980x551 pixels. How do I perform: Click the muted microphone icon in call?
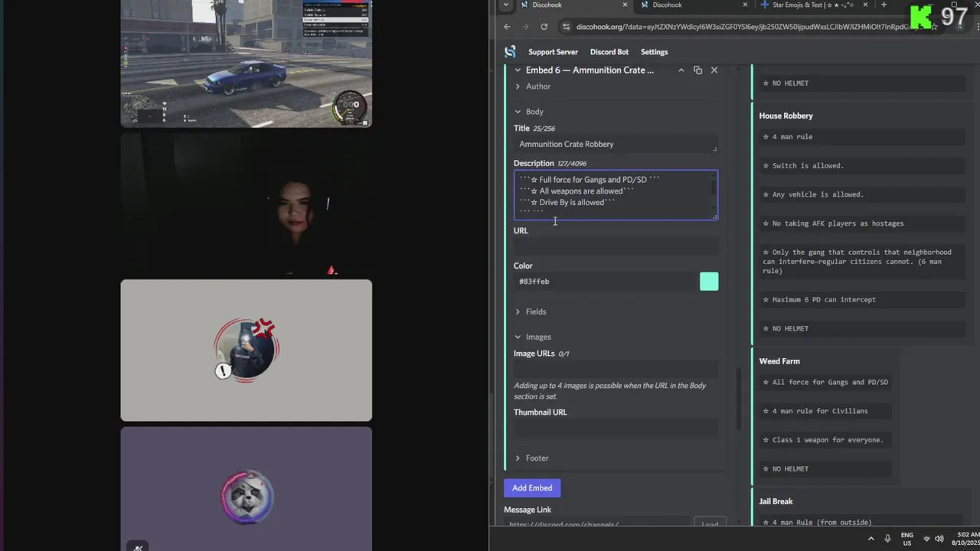pos(138,546)
